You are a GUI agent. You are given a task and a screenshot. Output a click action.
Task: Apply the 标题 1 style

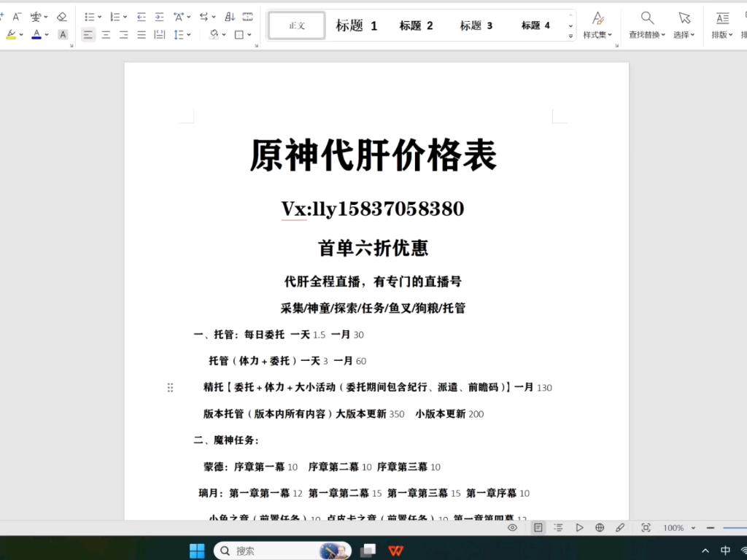(356, 26)
